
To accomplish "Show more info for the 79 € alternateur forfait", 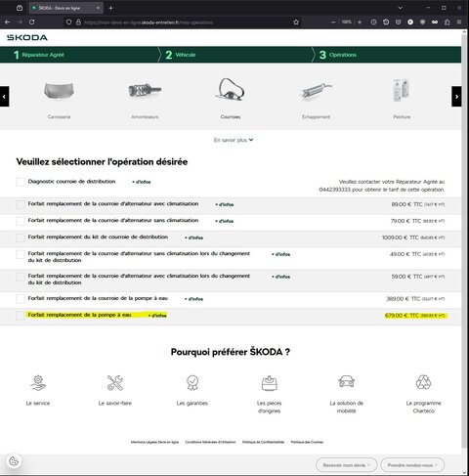I will point(225,221).
